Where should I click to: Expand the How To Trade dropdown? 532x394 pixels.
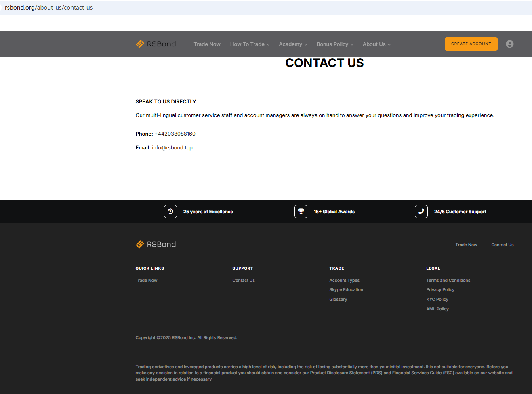[x=250, y=44]
